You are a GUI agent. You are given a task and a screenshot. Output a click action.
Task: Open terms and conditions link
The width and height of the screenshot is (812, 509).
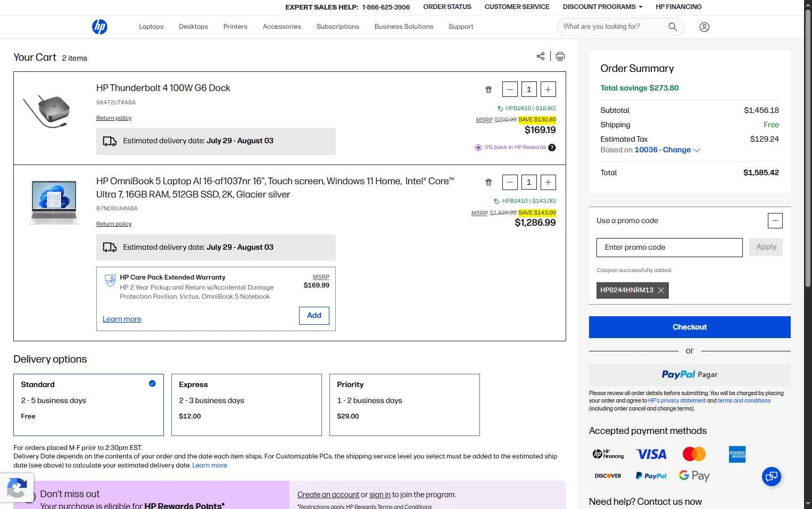click(x=744, y=401)
